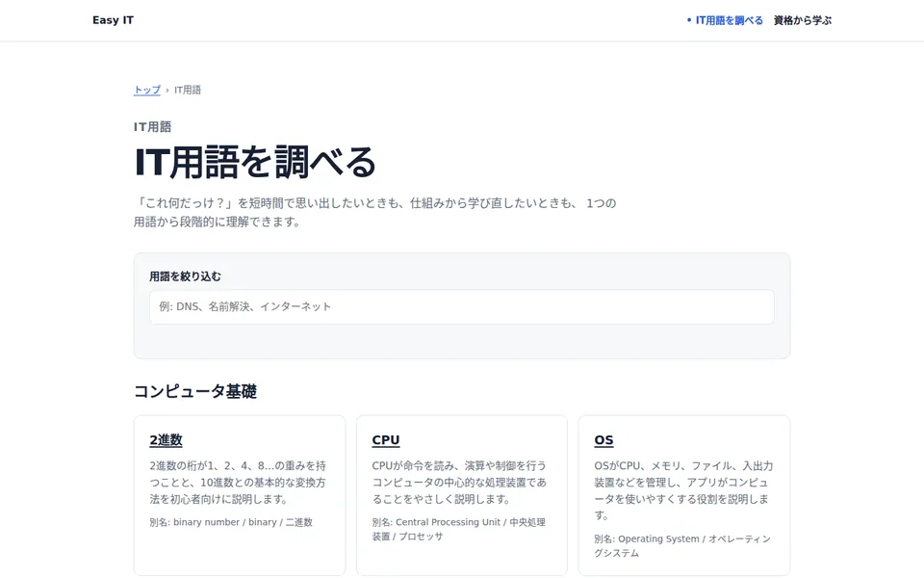Open the IT用語を調べる nav item
The image size is (924, 578).
coord(729,20)
